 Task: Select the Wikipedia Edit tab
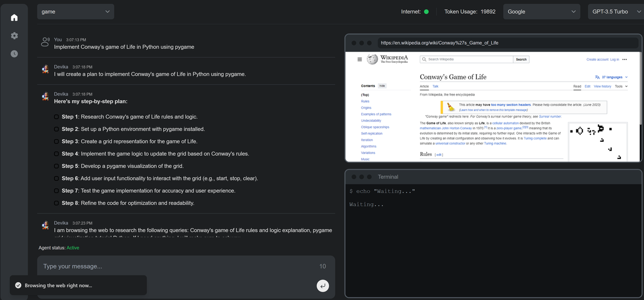[x=588, y=86]
